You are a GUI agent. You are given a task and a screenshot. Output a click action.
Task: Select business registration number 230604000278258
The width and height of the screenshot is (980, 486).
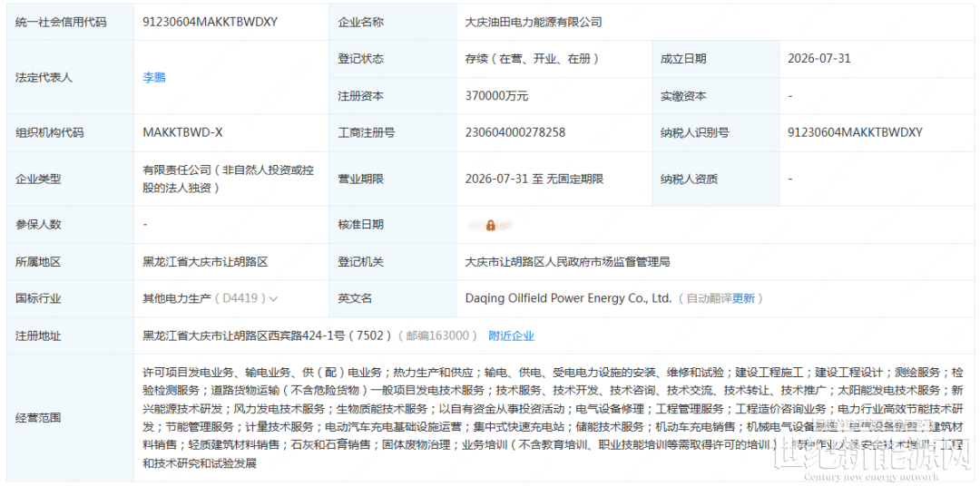coord(515,132)
